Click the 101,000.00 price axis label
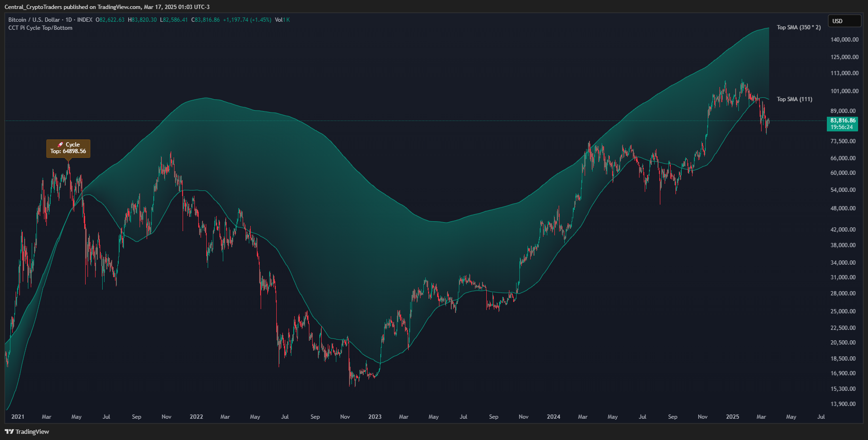Screen dimensions: 868x440 (844, 91)
